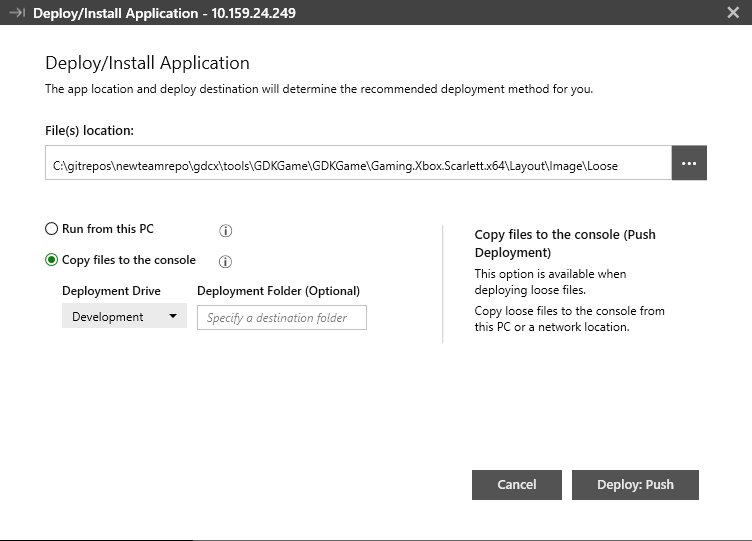Click info icon next to Run from this PC
The height and width of the screenshot is (541, 752).
(225, 231)
